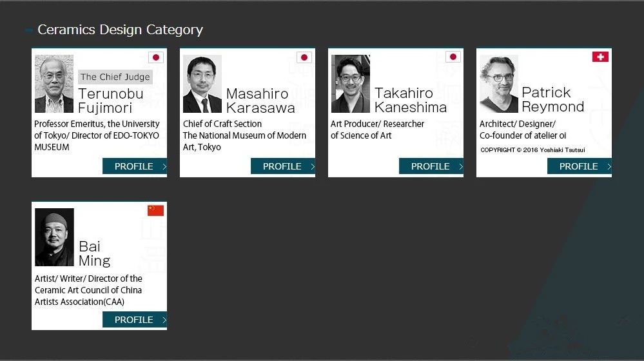
Task: Select Masahiro Karasawa's portrait photo
Action: (202, 84)
